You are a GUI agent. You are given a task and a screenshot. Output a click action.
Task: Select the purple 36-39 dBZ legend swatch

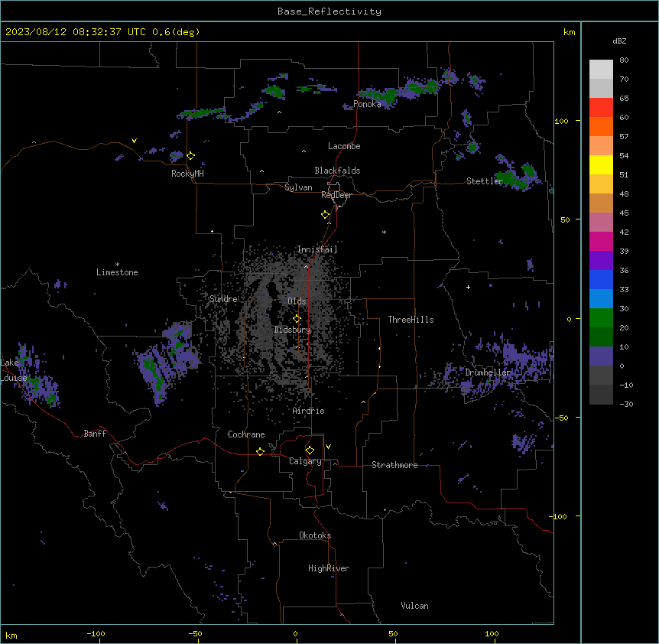[x=601, y=261]
